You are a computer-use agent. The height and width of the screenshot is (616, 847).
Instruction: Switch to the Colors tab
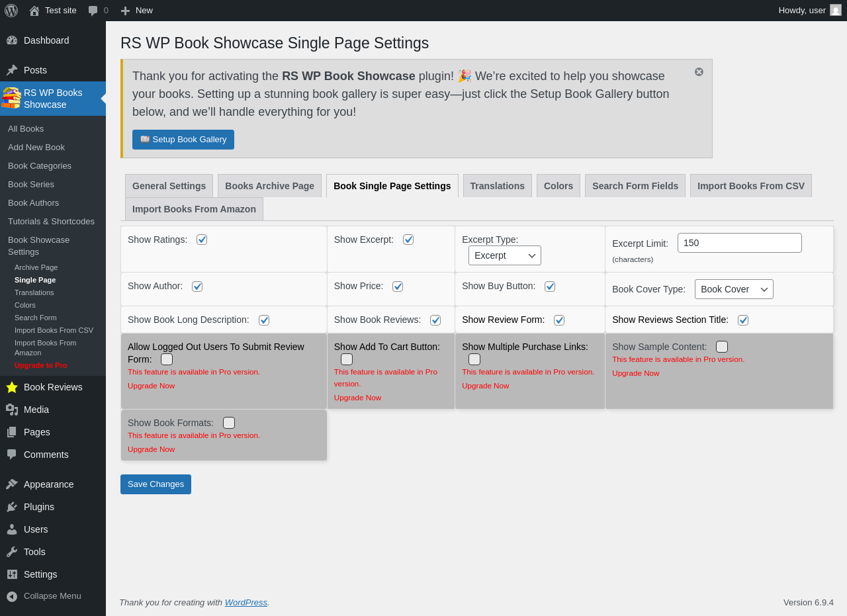(x=558, y=186)
